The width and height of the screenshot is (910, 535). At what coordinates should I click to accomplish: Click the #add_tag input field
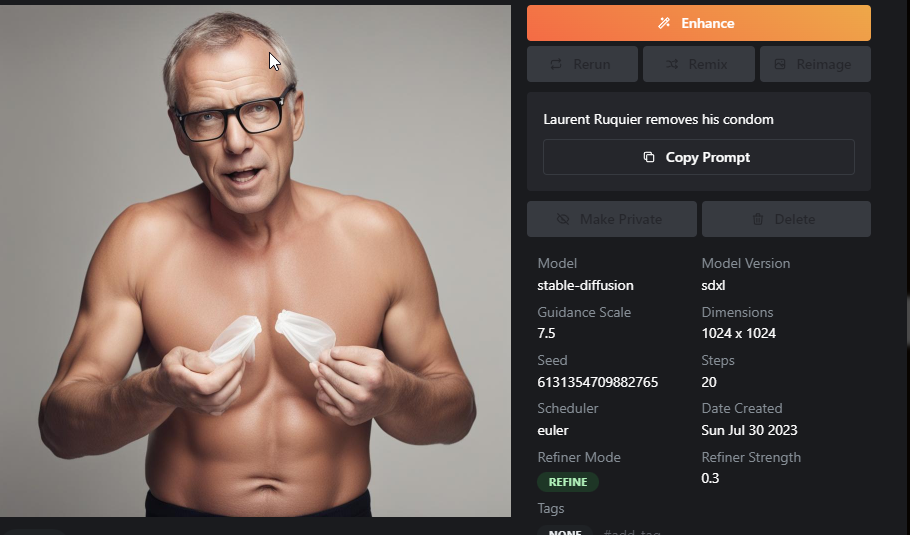633,532
